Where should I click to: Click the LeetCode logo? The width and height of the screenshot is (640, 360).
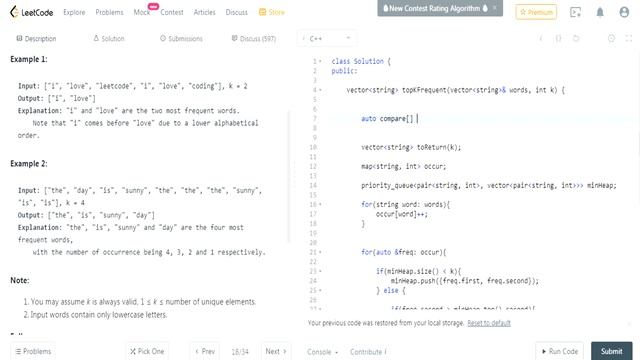tap(31, 12)
